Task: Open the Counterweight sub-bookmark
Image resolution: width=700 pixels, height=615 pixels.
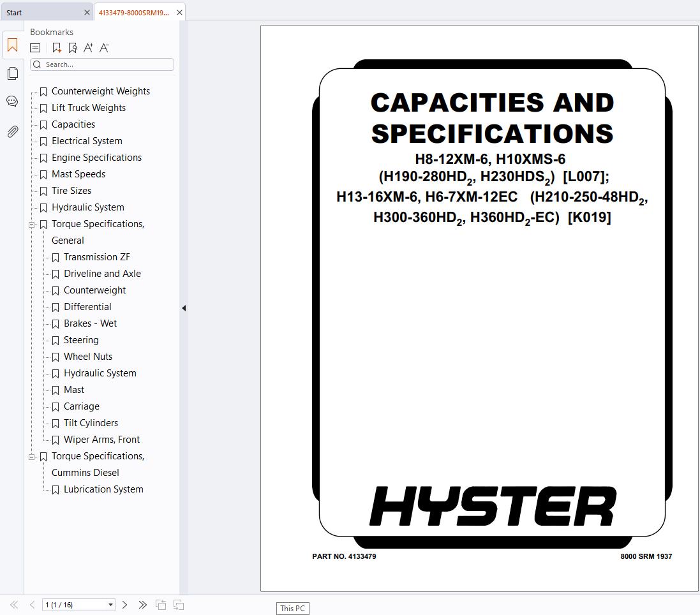Action: [94, 290]
